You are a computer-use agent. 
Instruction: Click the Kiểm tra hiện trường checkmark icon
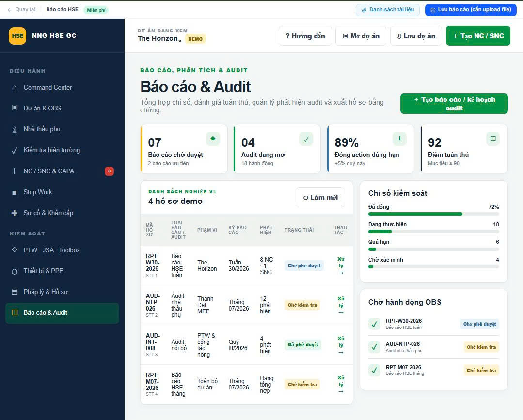(15, 150)
